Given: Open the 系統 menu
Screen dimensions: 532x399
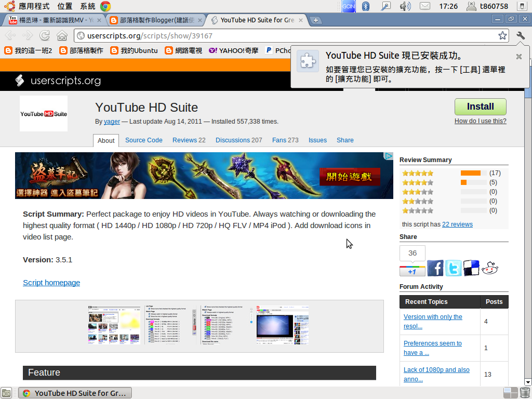Looking at the screenshot, I should click(87, 6).
